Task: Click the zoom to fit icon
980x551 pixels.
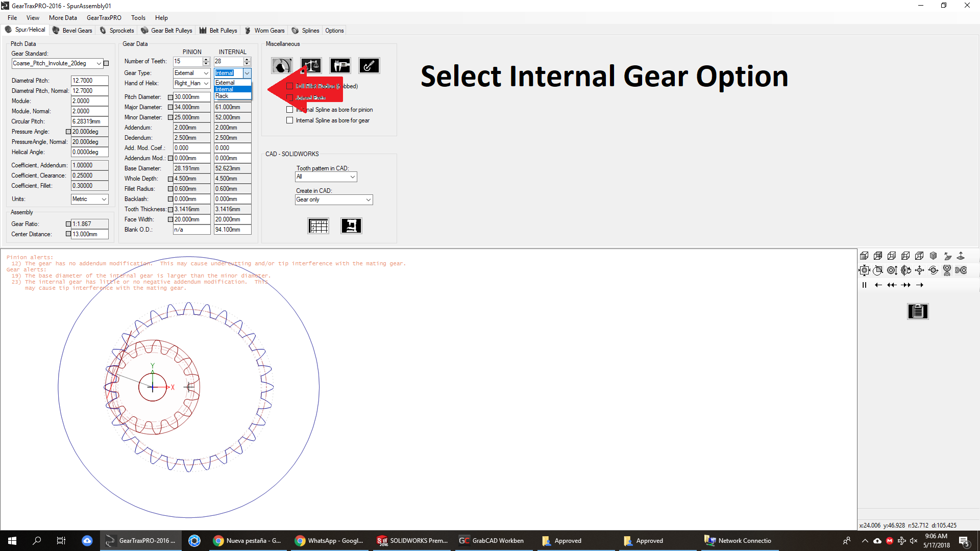Action: pyautogui.click(x=864, y=270)
